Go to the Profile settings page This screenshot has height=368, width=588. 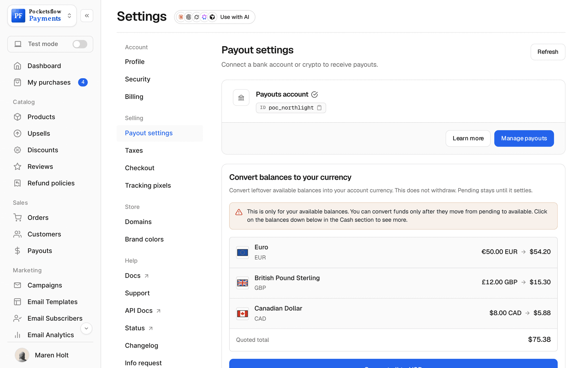(x=135, y=62)
